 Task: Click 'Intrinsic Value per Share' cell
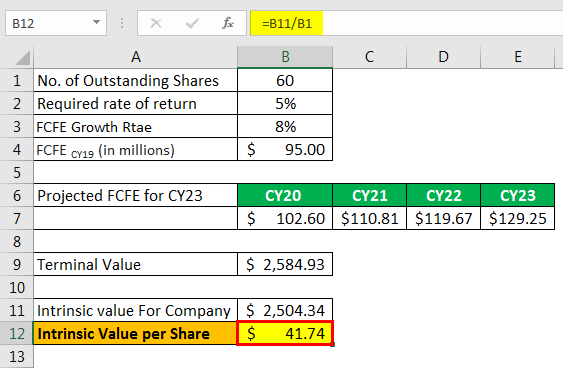[135, 333]
